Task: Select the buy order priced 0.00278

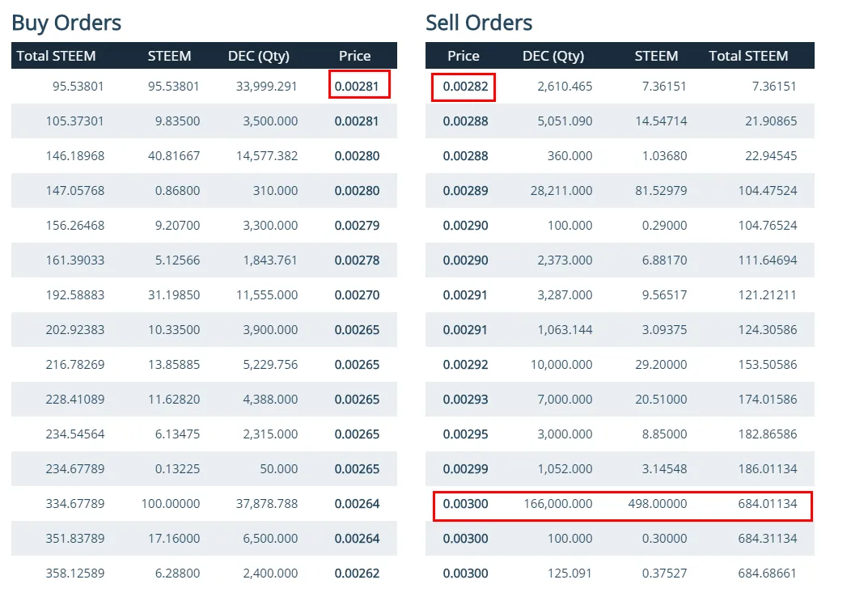Action: (x=357, y=260)
